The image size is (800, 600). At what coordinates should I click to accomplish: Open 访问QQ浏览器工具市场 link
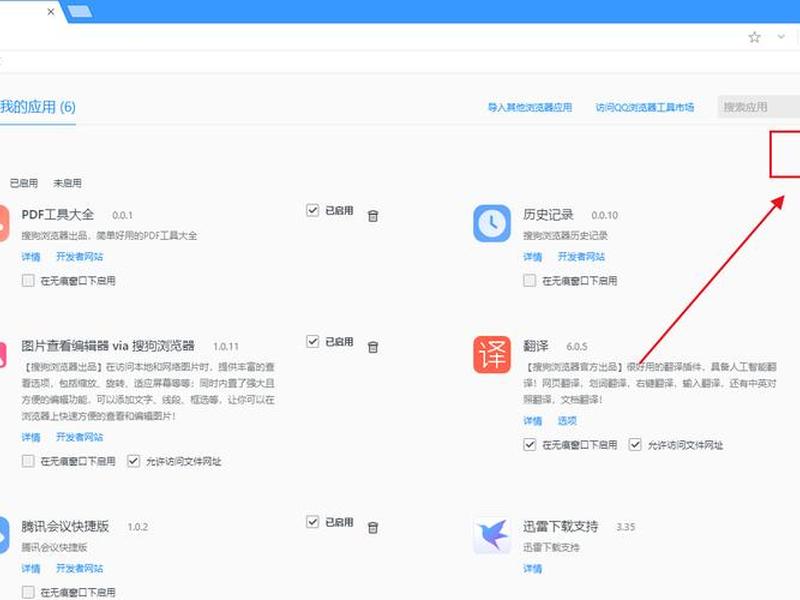(x=645, y=107)
